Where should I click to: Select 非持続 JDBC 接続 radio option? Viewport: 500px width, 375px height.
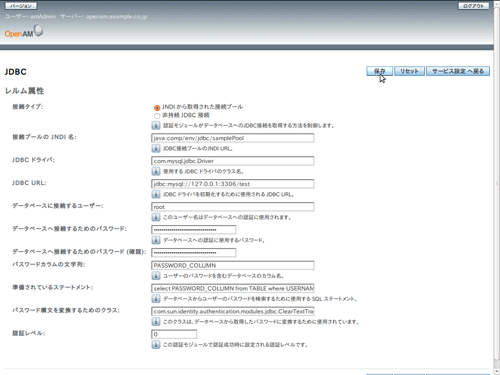click(x=157, y=116)
